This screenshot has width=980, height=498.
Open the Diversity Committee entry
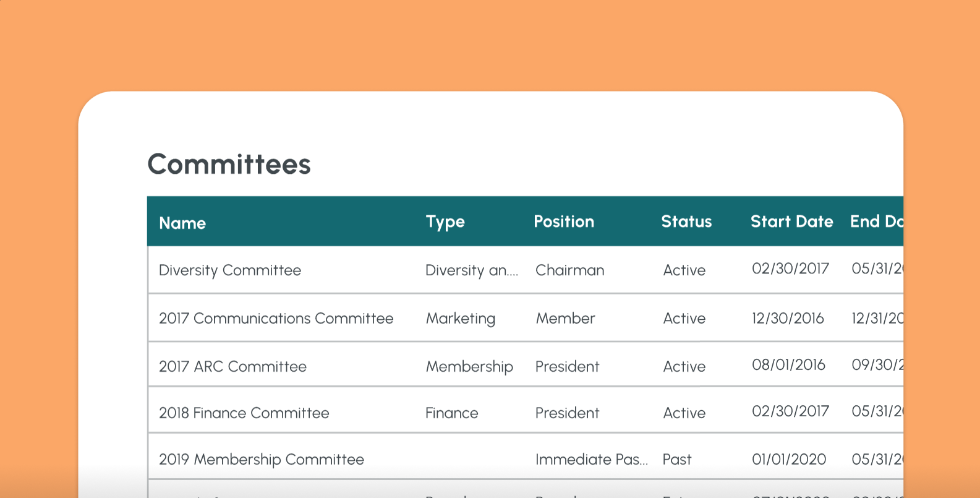(230, 270)
